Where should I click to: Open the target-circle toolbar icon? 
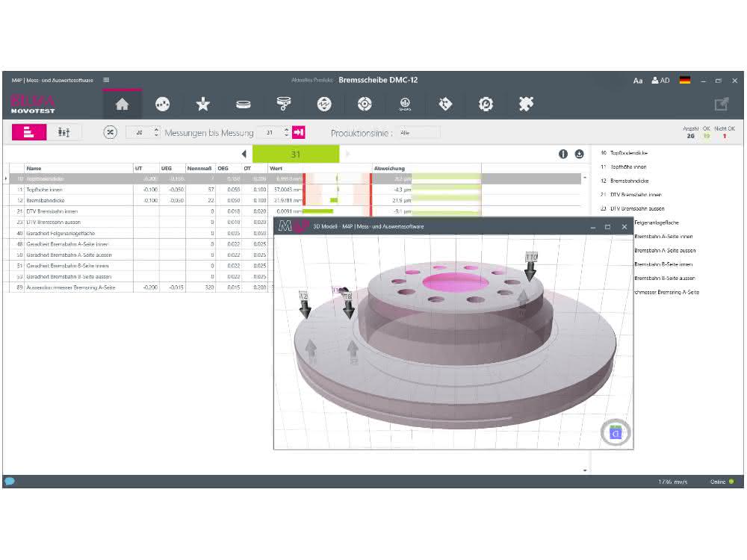[x=365, y=105]
